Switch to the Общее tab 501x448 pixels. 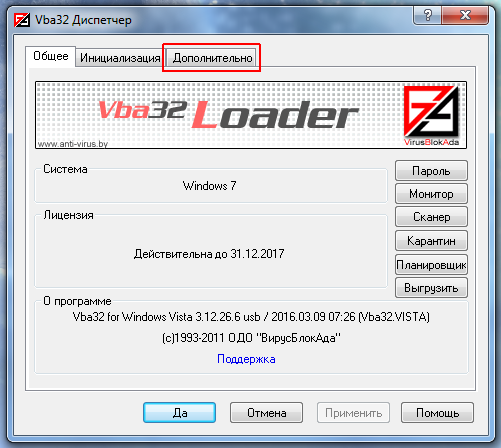click(x=51, y=56)
